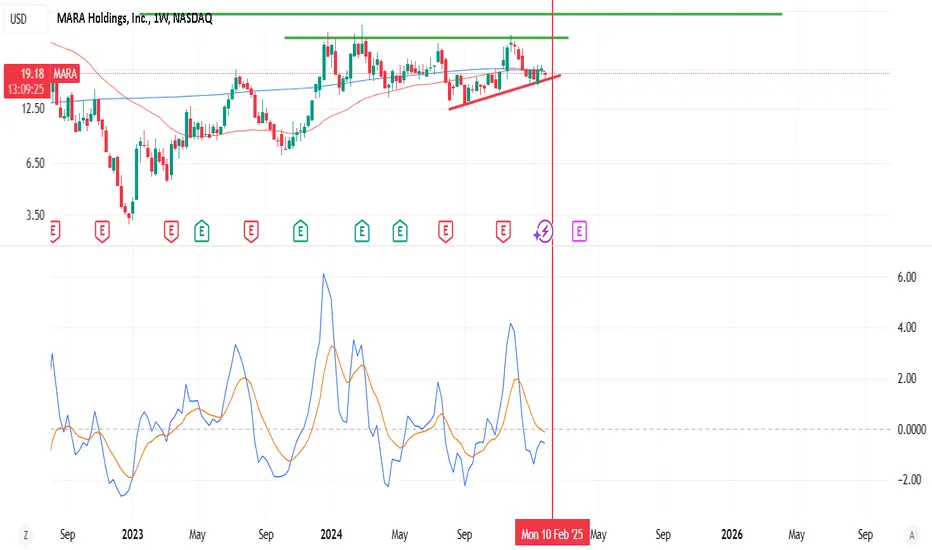This screenshot has width=932, height=550.
Task: Open the green earnings marker just after 2024
Action: 362,231
